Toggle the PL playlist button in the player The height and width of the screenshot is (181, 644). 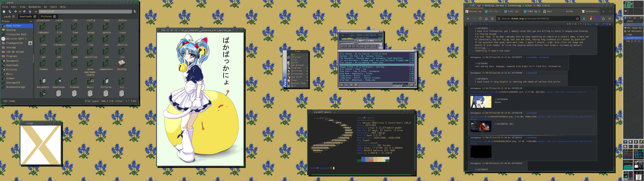(x=380, y=41)
